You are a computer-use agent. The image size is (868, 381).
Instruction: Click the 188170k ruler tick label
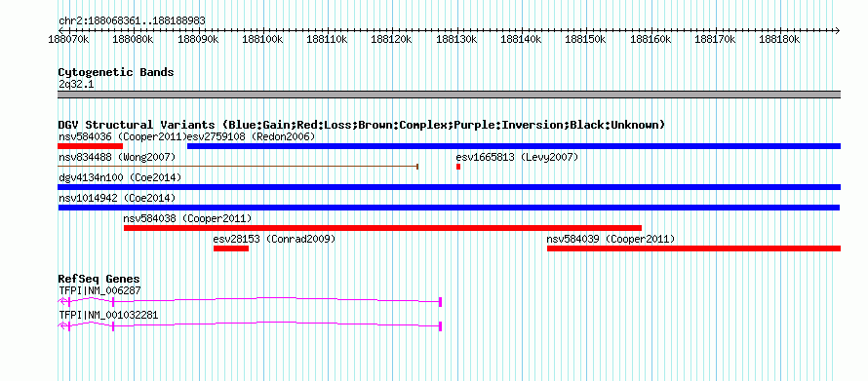[x=715, y=39]
